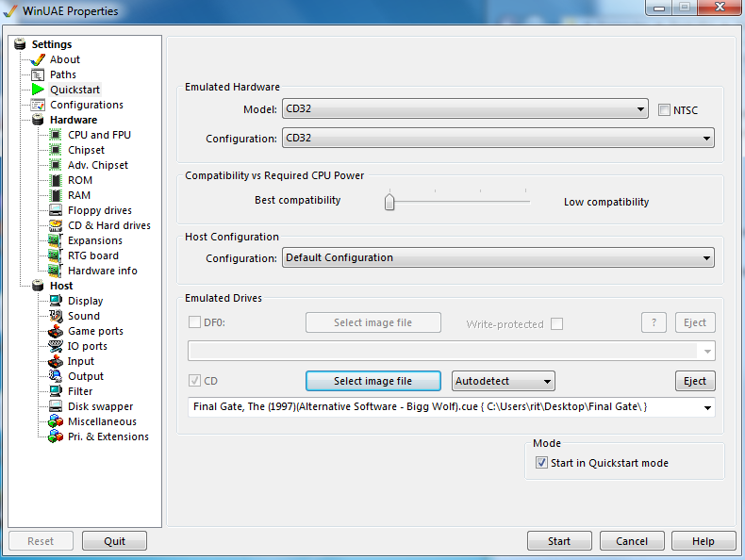Viewport: 745px width, 560px height.
Task: Open the Sound speaker icon
Action: point(56,316)
